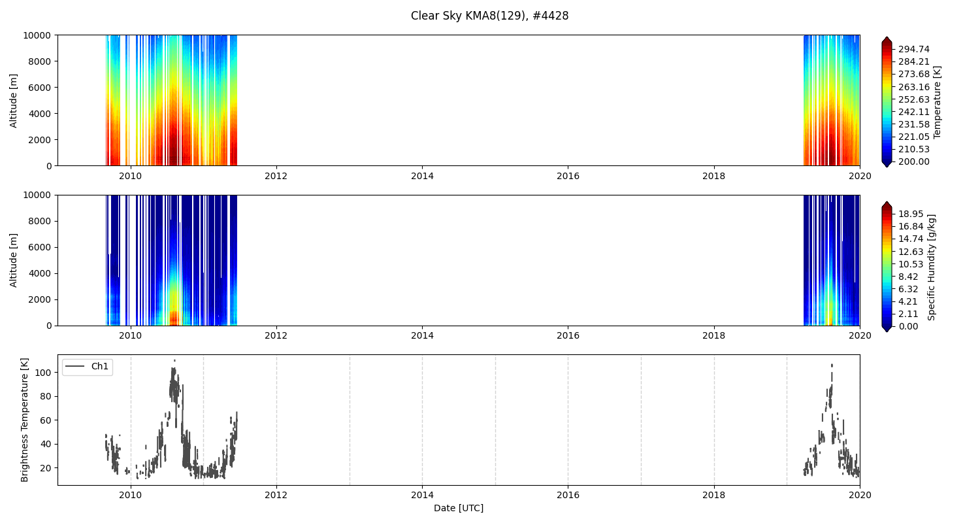Screen dimensions: 980x523
Task: Click the 2014 tick under the brightness temperature plot
Action: pyautogui.click(x=422, y=495)
